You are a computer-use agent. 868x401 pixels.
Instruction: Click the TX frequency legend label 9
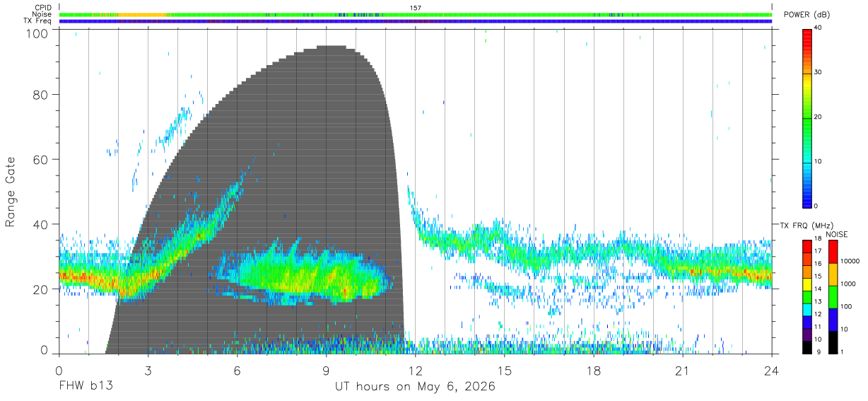click(819, 352)
